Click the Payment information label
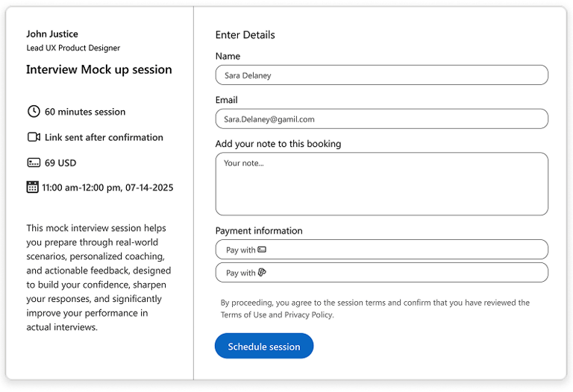 tap(259, 231)
